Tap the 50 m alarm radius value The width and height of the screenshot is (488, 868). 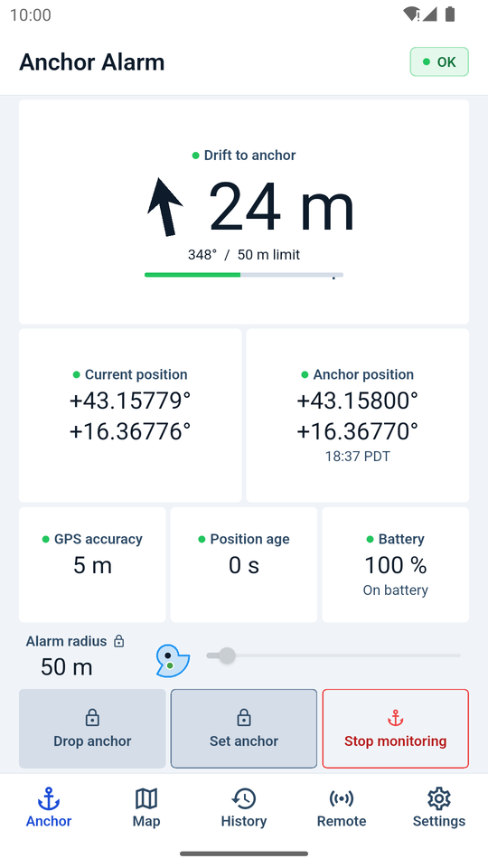pyautogui.click(x=66, y=667)
